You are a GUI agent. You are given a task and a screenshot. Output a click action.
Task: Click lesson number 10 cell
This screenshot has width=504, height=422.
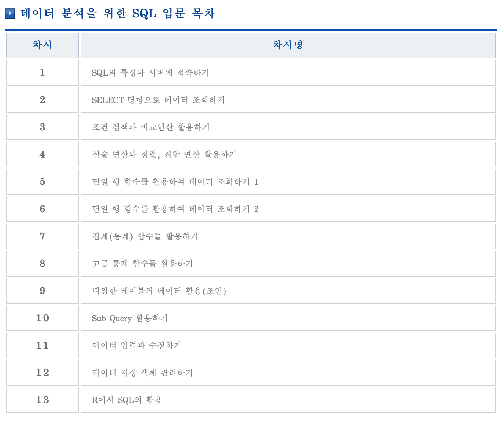pos(42,318)
